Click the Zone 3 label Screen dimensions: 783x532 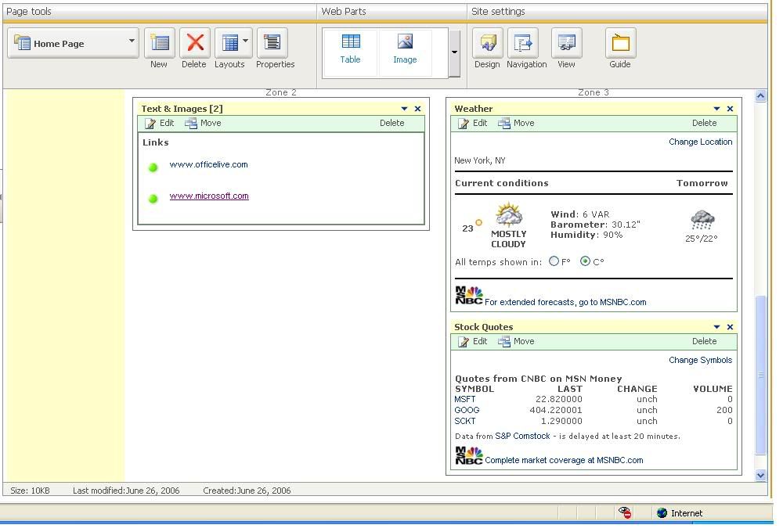point(594,93)
